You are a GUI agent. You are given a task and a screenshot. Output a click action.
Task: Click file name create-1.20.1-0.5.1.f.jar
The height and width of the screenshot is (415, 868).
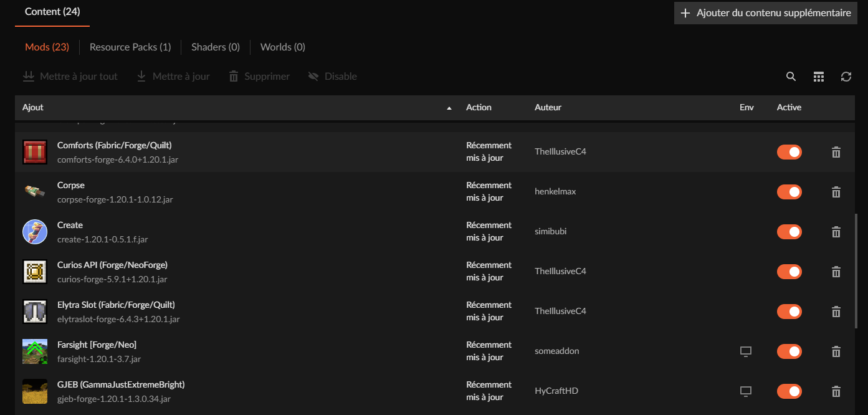(103, 239)
